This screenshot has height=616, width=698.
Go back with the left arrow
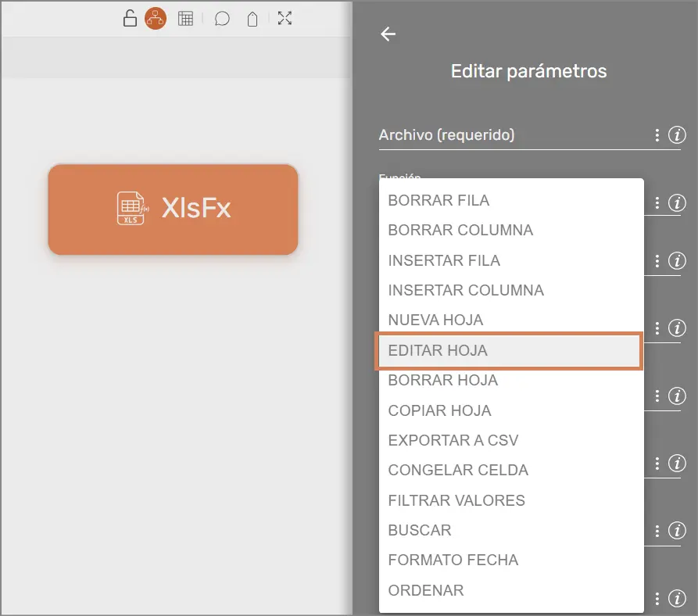(x=388, y=34)
